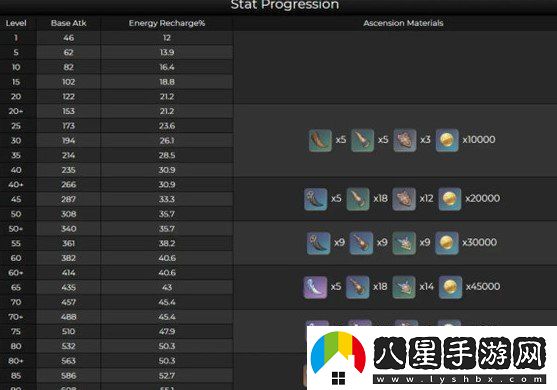This screenshot has height=390, width=557.
Task: Click the purple horn icon in x45000 row
Action: 315,287
